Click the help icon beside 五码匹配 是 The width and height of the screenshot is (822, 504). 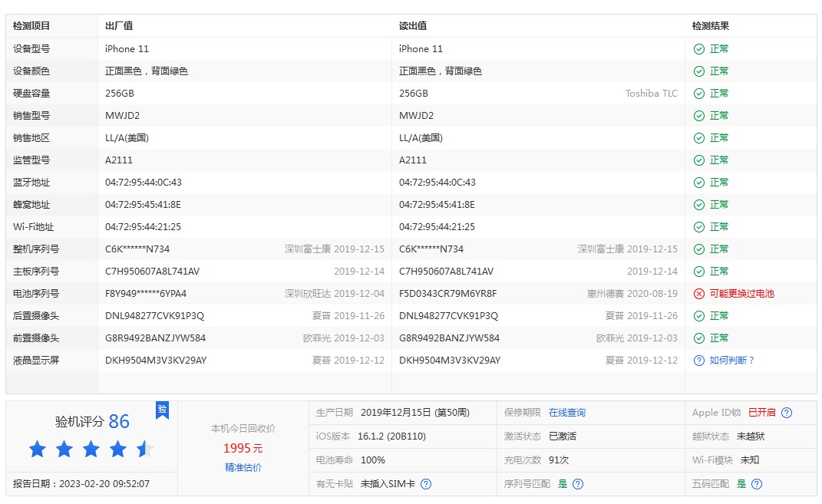757,484
